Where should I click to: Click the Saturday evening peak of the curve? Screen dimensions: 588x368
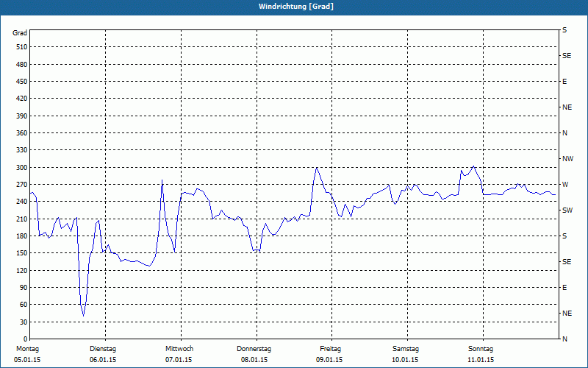[473, 166]
